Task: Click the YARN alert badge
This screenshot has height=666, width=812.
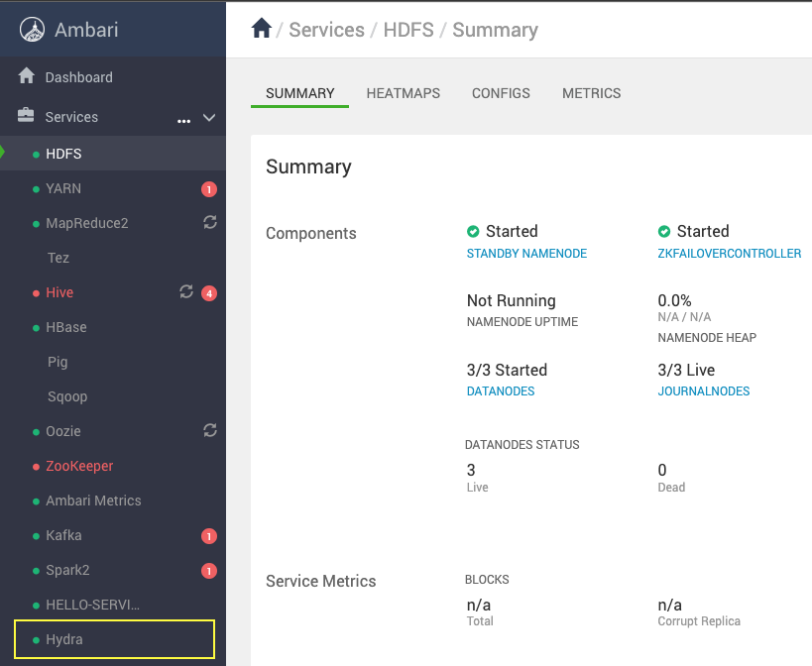Action: 209,189
